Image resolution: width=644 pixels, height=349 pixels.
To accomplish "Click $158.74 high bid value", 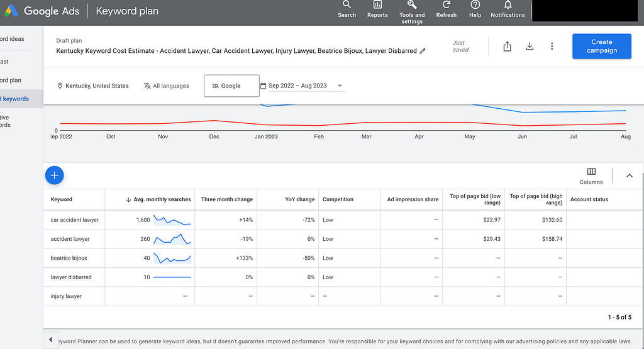I will point(552,239).
